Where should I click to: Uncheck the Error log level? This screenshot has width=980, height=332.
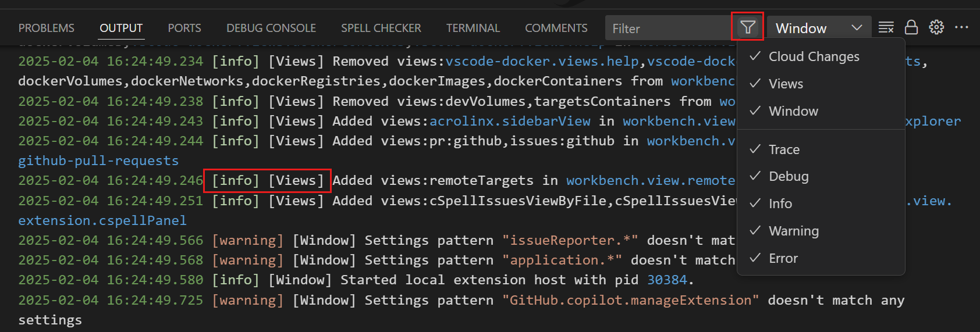[783, 258]
